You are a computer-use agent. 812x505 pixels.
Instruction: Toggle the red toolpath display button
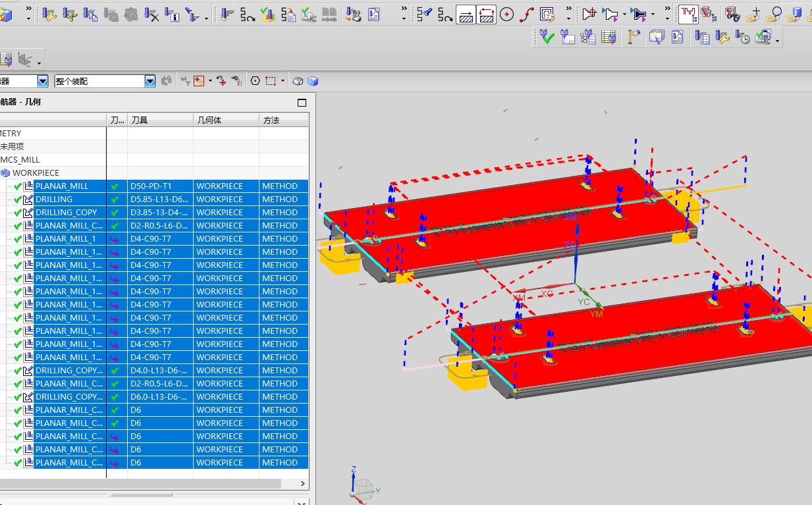click(688, 14)
